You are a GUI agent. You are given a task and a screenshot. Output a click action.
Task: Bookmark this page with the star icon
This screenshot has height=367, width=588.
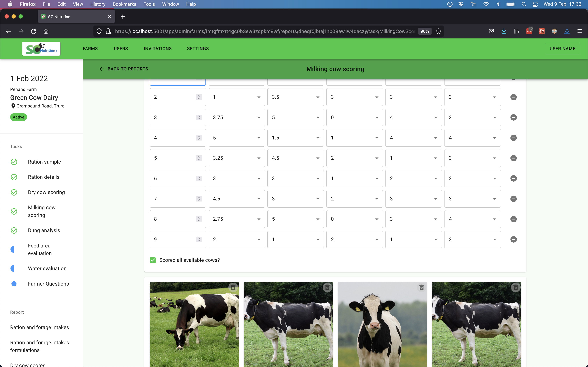click(x=438, y=31)
